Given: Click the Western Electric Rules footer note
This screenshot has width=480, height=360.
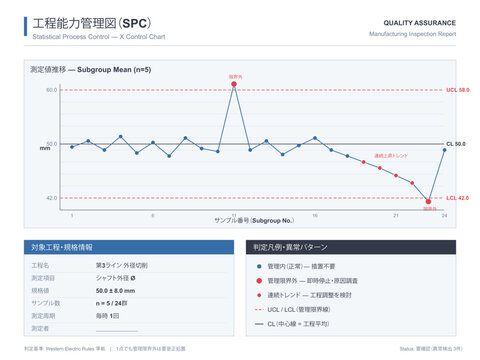Looking at the screenshot, I should [x=65, y=349].
